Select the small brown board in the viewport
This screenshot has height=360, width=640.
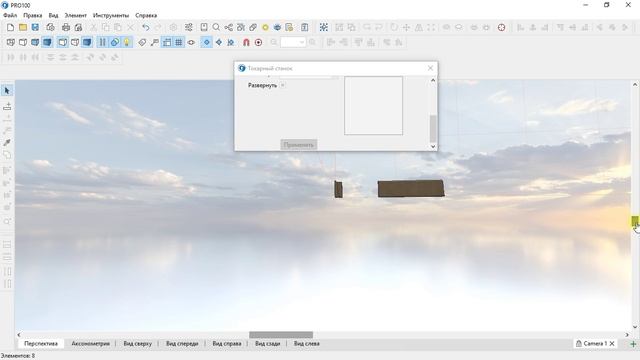tap(338, 189)
